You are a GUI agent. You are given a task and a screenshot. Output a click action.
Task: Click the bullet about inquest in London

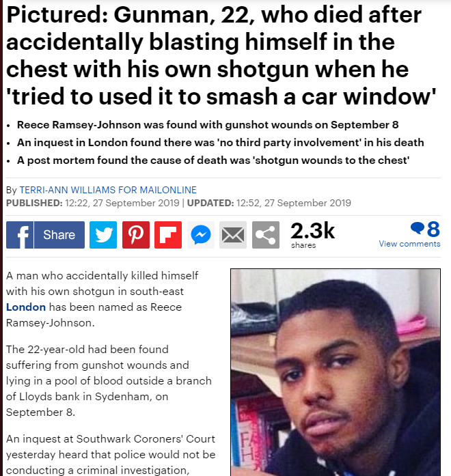221,142
